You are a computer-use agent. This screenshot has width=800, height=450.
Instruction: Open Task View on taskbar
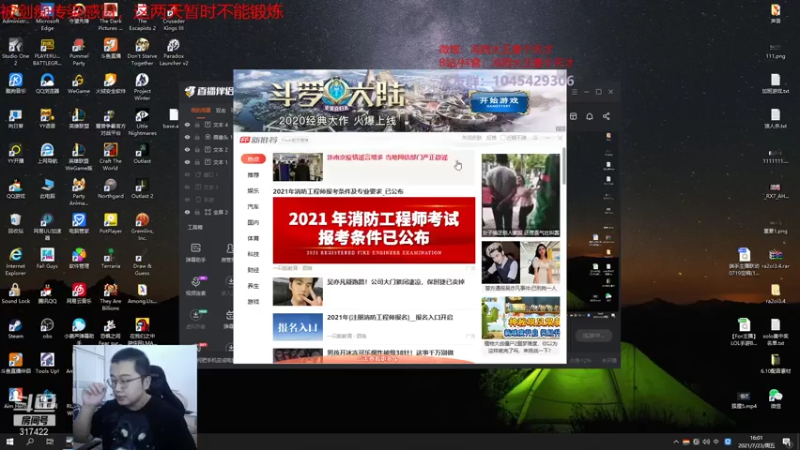(49, 442)
